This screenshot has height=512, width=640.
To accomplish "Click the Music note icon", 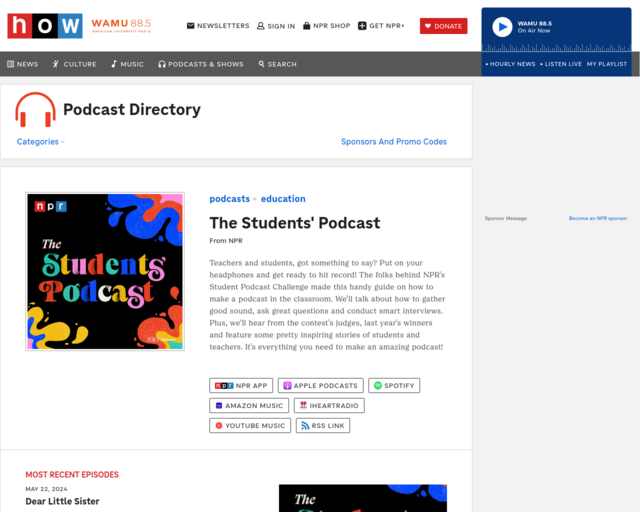I will 114,64.
